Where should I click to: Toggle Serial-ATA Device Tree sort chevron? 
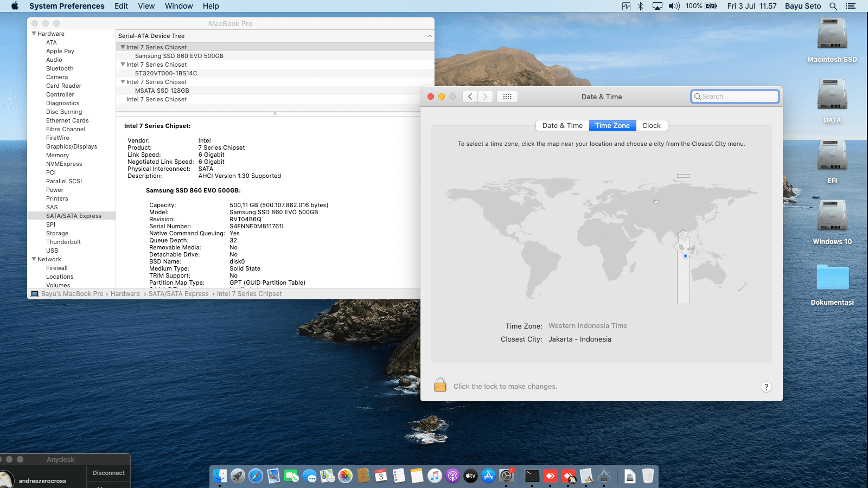point(430,36)
